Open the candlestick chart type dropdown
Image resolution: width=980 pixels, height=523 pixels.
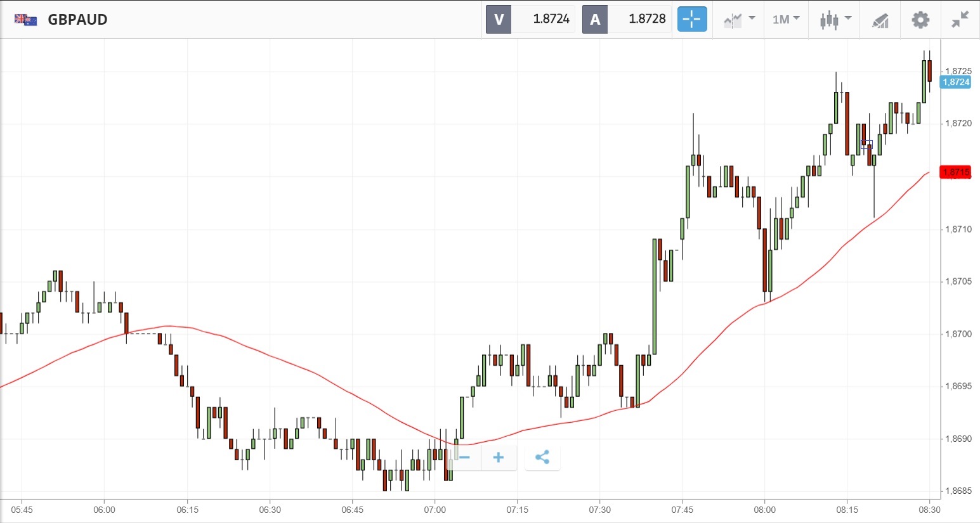pyautogui.click(x=835, y=20)
